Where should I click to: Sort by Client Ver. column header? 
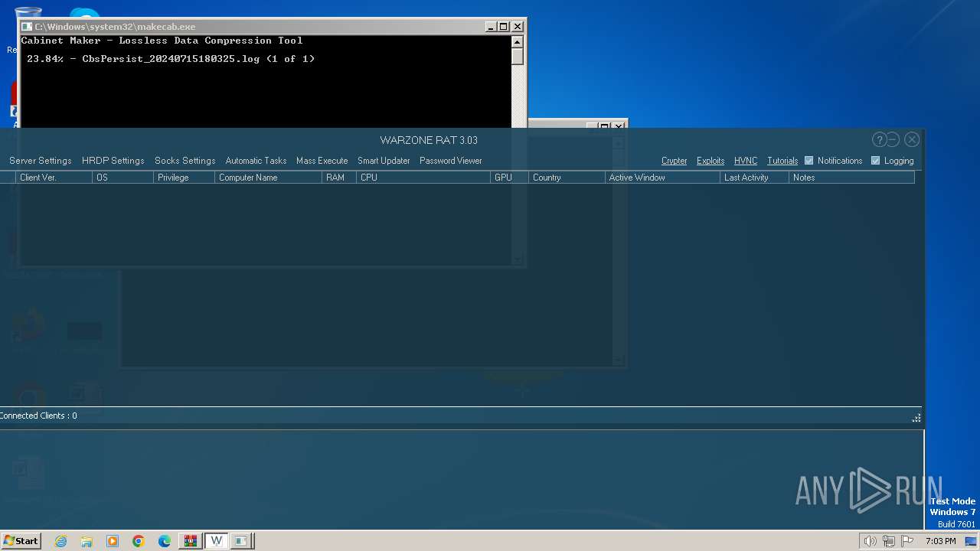click(x=54, y=178)
